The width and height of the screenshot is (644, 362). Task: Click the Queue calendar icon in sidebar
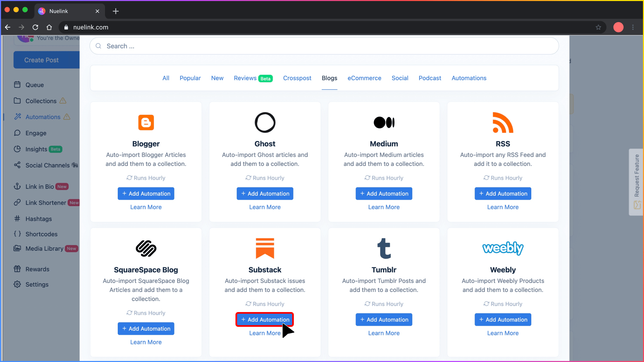[17, 85]
